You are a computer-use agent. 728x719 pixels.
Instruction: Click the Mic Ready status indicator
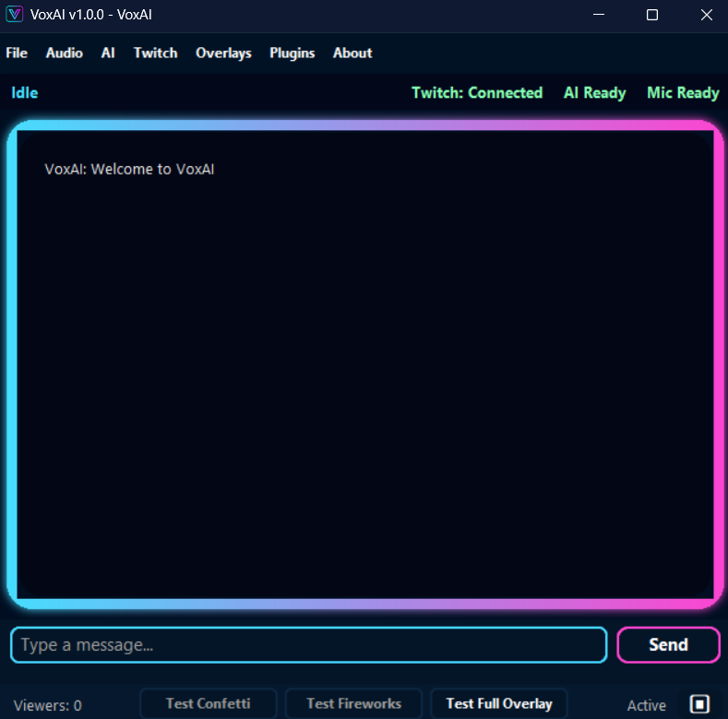click(x=683, y=92)
